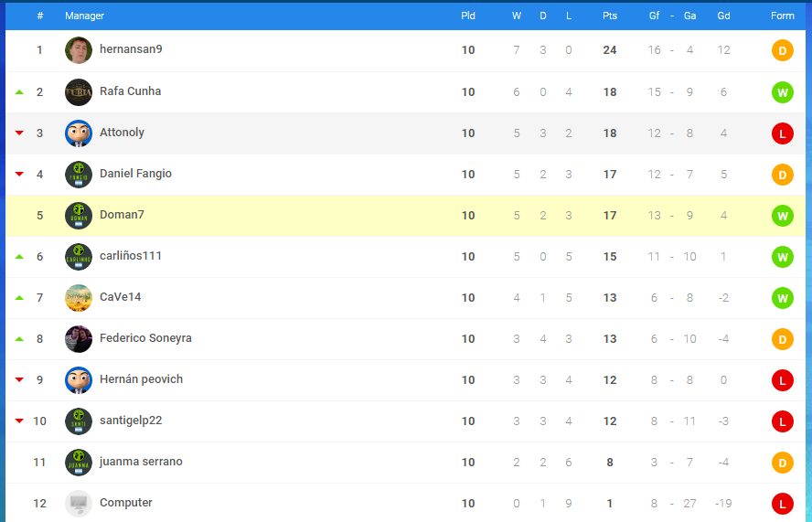Click CaVe14's landscape avatar
The width and height of the screenshot is (812, 522).
pos(79,298)
